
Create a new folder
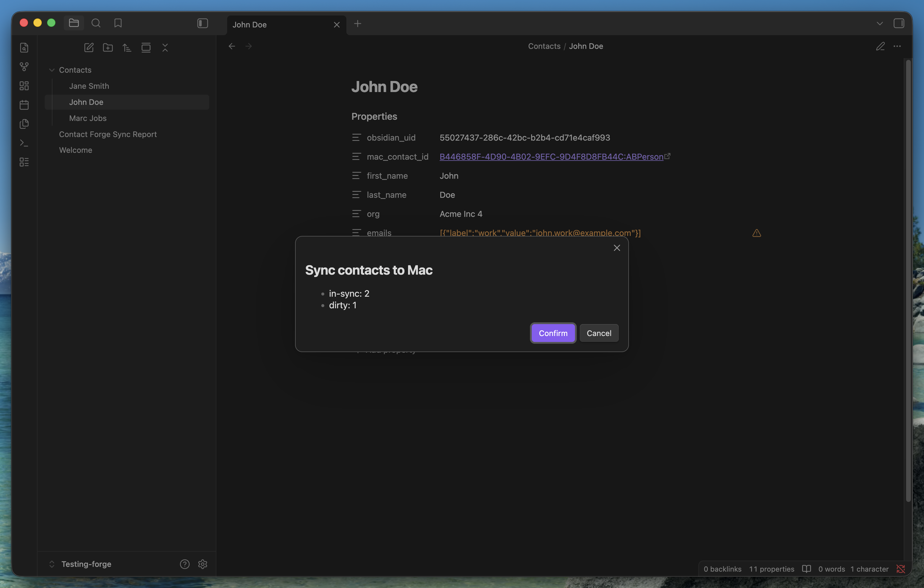tap(108, 48)
